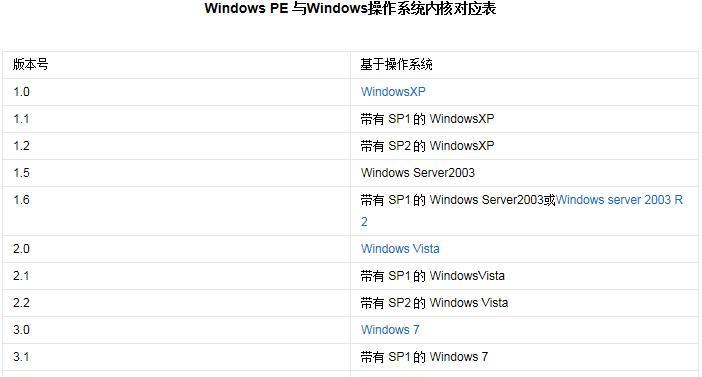Click version number 3.0 cell
This screenshot has height=377, width=702.
click(x=176, y=330)
